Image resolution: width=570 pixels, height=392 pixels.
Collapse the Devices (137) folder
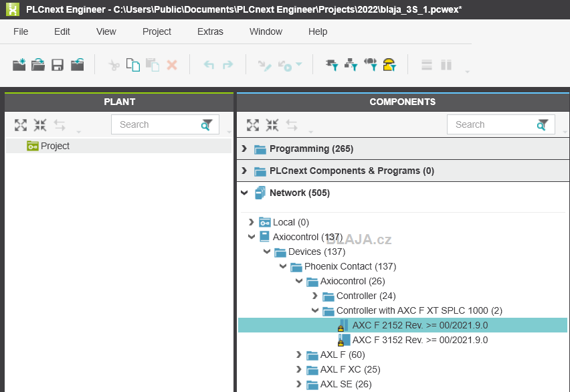pos(267,252)
